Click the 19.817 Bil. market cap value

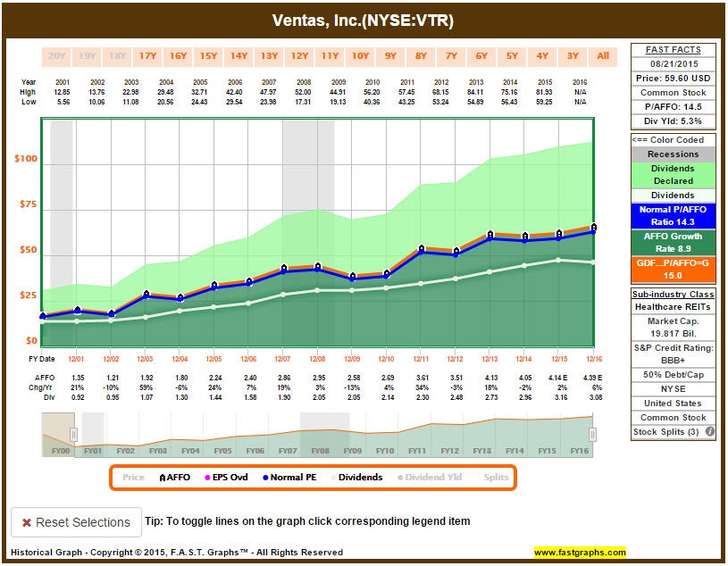coord(674,334)
